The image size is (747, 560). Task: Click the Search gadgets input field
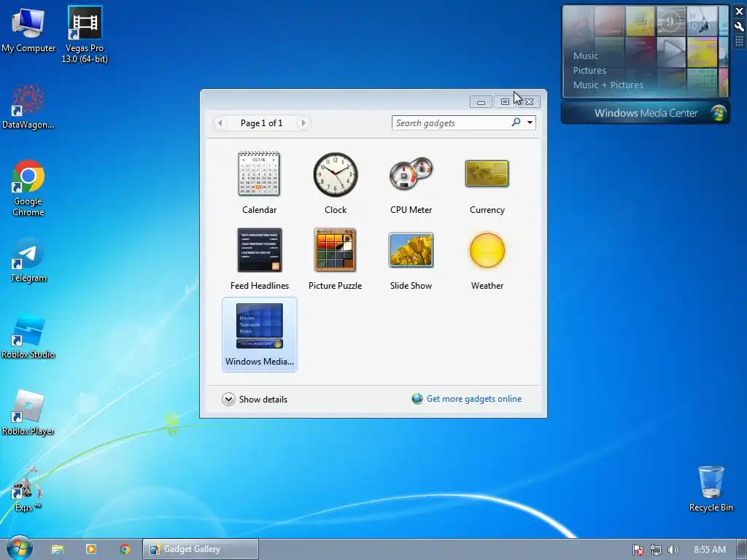point(450,122)
